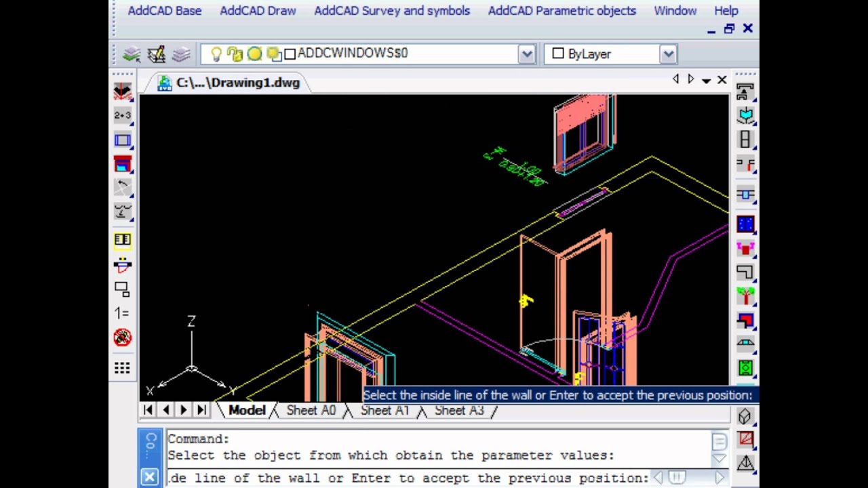Select the stairs icon at top right toolbar
Image resolution: width=868 pixels, height=488 pixels.
coord(745,91)
